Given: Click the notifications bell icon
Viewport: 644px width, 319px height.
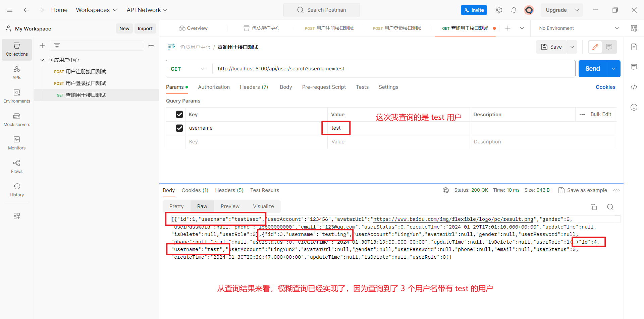Looking at the screenshot, I should [x=514, y=10].
